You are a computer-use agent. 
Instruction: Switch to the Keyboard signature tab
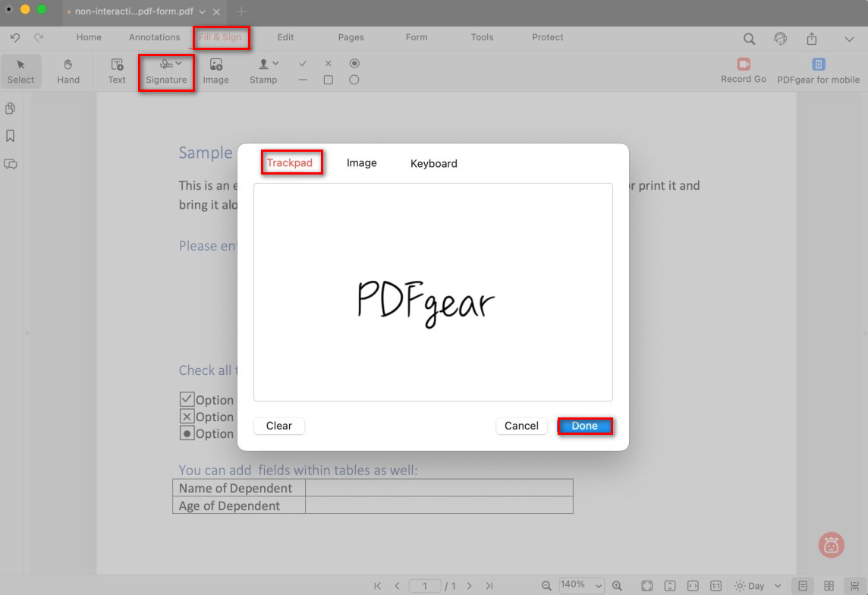433,163
